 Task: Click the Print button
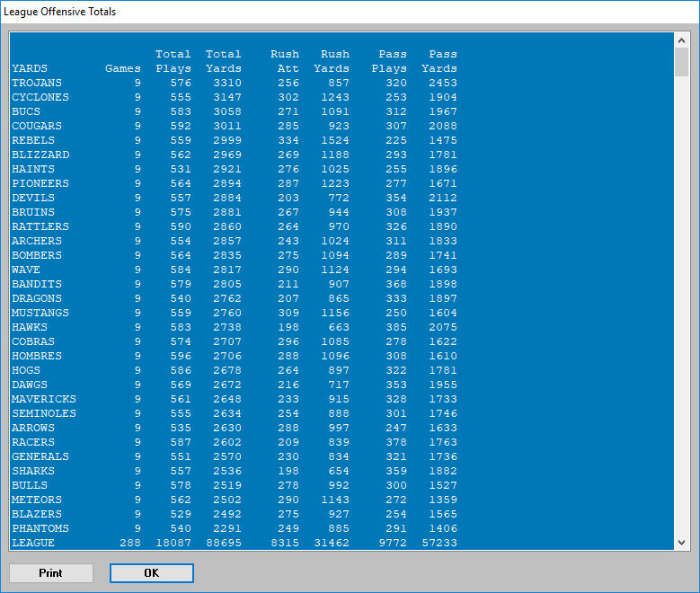[x=51, y=573]
